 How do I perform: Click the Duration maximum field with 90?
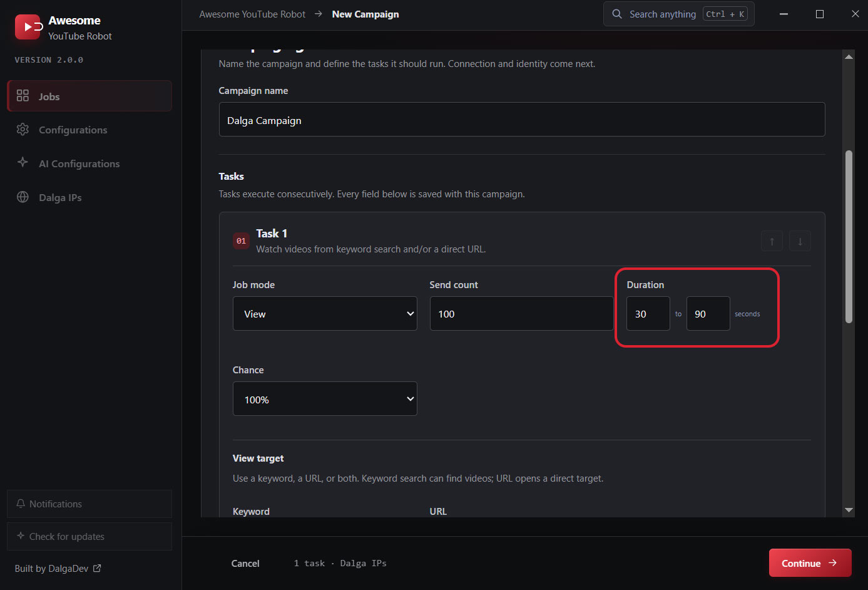[x=708, y=314]
